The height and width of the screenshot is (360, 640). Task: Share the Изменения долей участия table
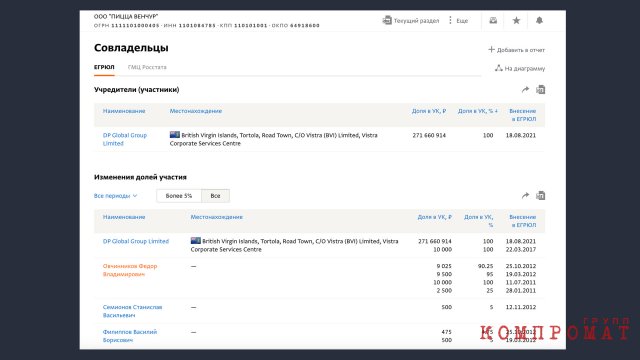[x=525, y=196]
